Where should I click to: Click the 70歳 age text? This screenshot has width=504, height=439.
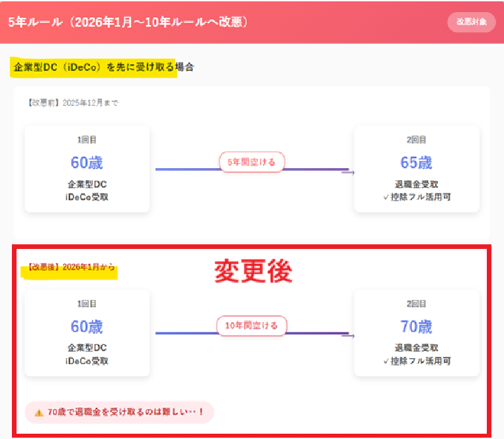coord(416,326)
